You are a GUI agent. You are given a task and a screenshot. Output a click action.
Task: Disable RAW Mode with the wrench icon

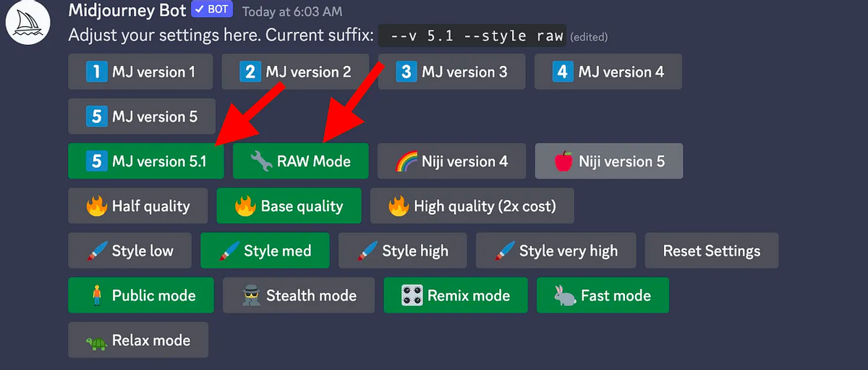tap(301, 161)
